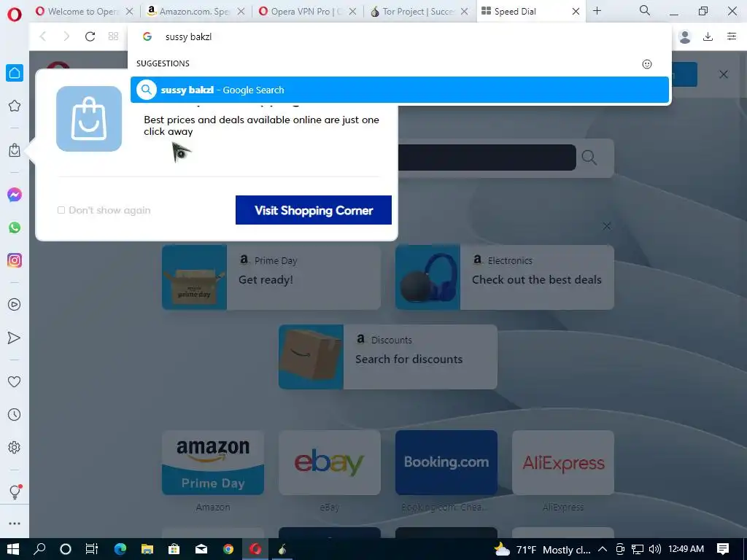Open the weather widget showing 71°F
This screenshot has height=560, width=747.
click(542, 550)
